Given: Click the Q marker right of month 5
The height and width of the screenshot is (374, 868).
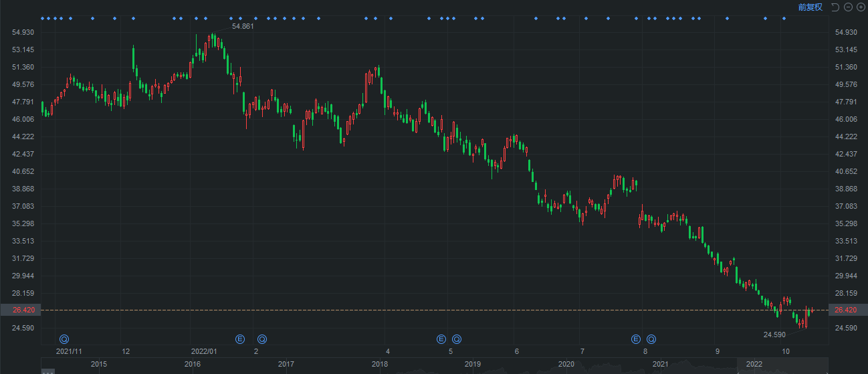Looking at the screenshot, I should tap(457, 339).
